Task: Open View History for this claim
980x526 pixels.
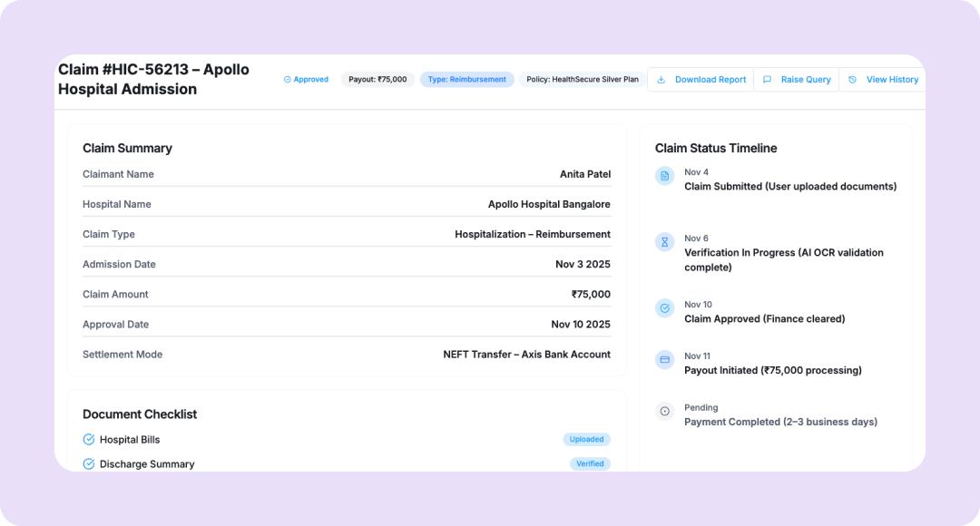Action: tap(882, 80)
